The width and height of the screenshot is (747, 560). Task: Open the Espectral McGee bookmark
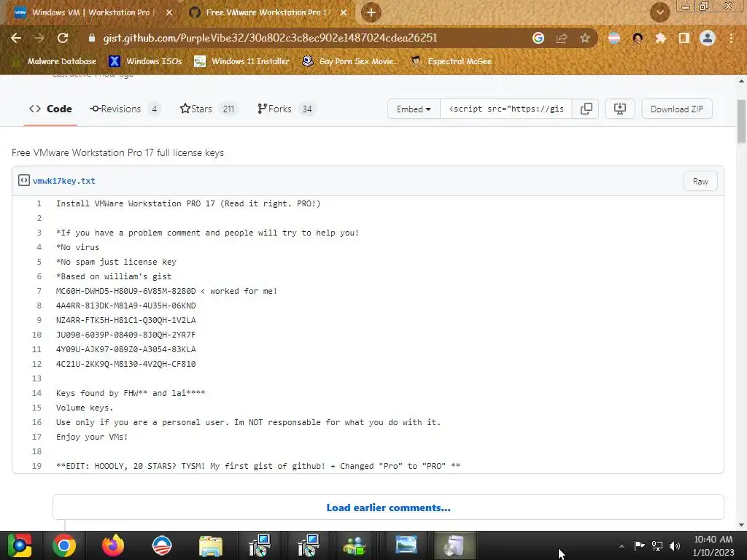pos(452,61)
